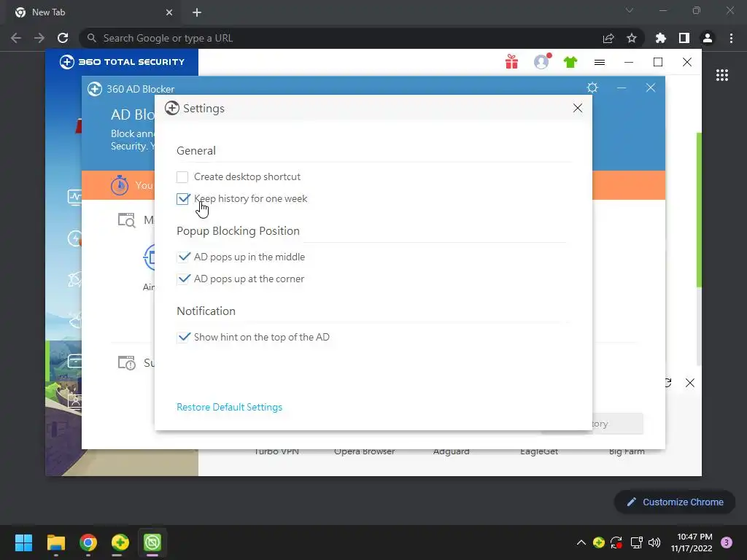Click the 360 AD Blocker logo icon
The height and width of the screenshot is (560, 747).
point(95,89)
